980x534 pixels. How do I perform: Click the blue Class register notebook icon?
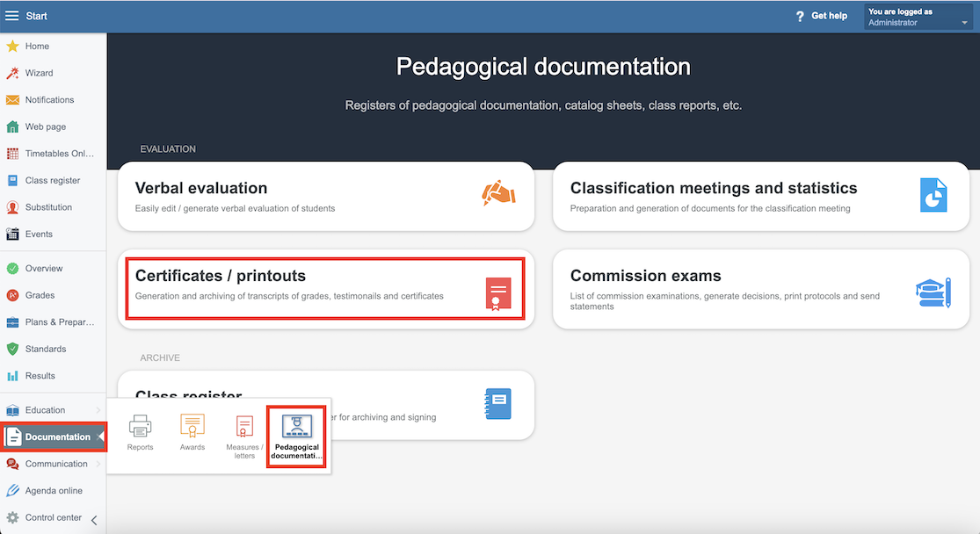497,404
